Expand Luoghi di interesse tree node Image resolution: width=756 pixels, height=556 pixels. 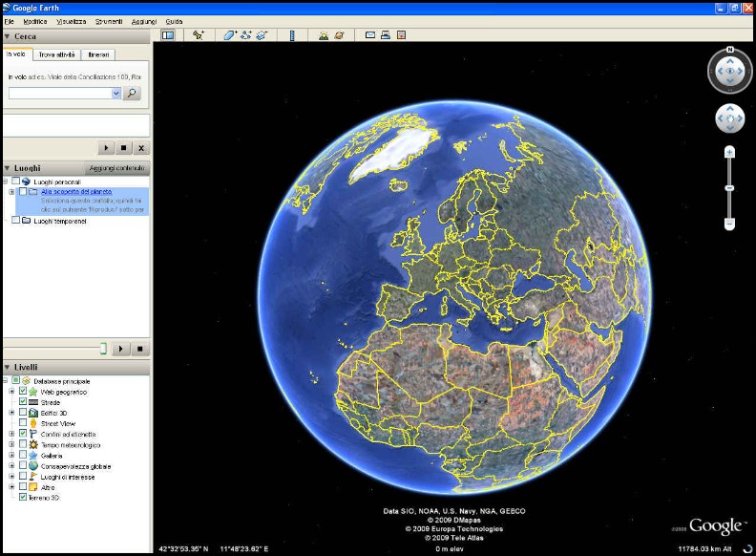(11, 477)
